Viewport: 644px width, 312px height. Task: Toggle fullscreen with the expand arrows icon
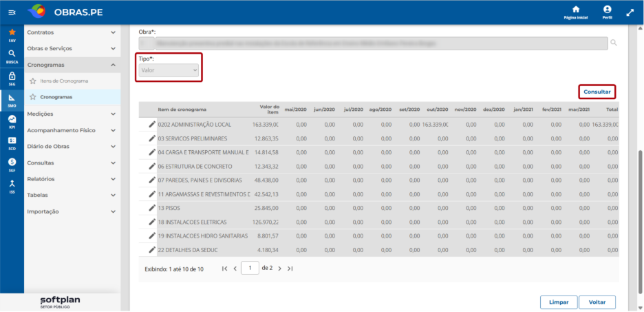coord(630,13)
